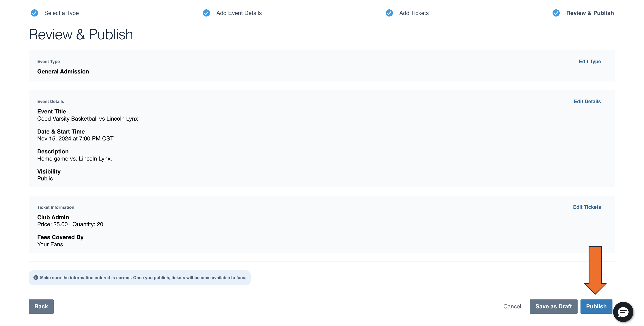Select the 'Home game vs. Lincoln Lynx.' description

[x=74, y=159]
